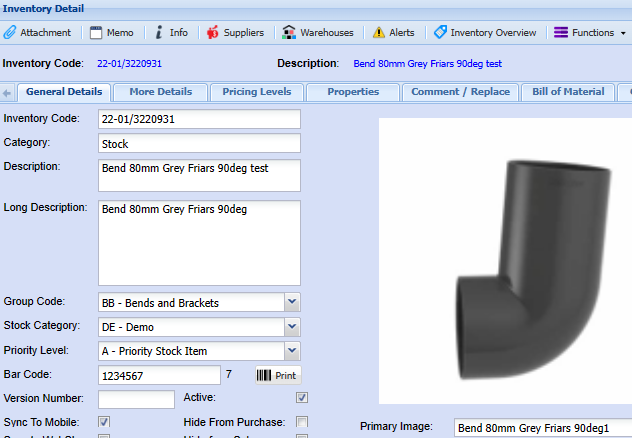Screen dimensions: 632x438
Task: Click the Attachment paperclip icon
Action: (x=10, y=32)
